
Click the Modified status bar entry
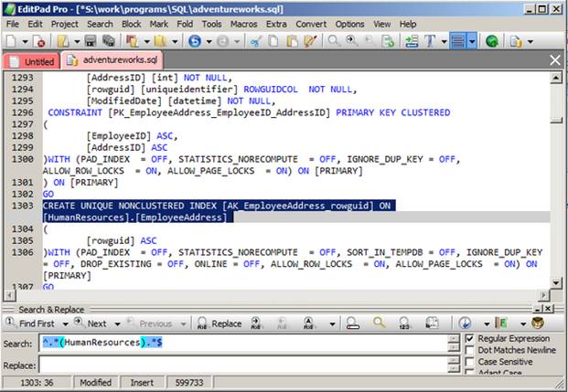(96, 383)
